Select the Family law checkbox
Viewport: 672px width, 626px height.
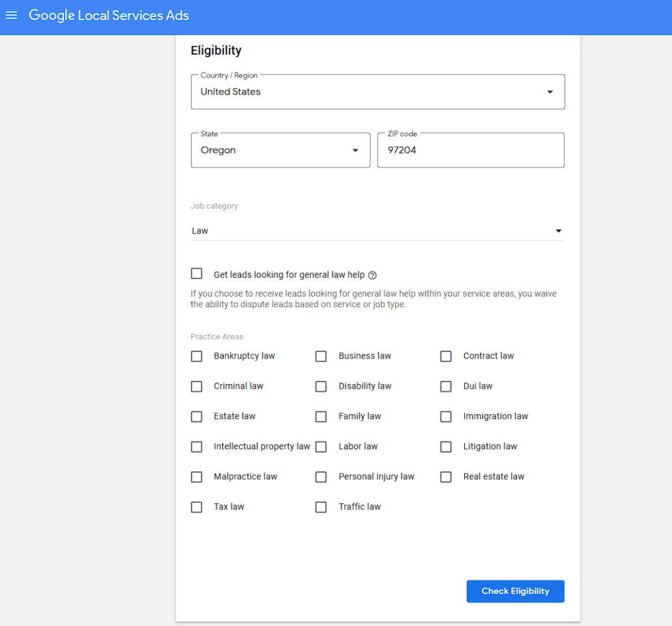pos(321,417)
